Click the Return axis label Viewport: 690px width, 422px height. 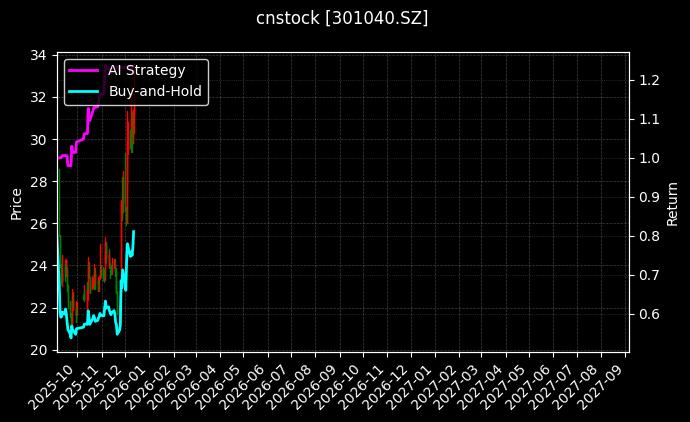coord(673,202)
